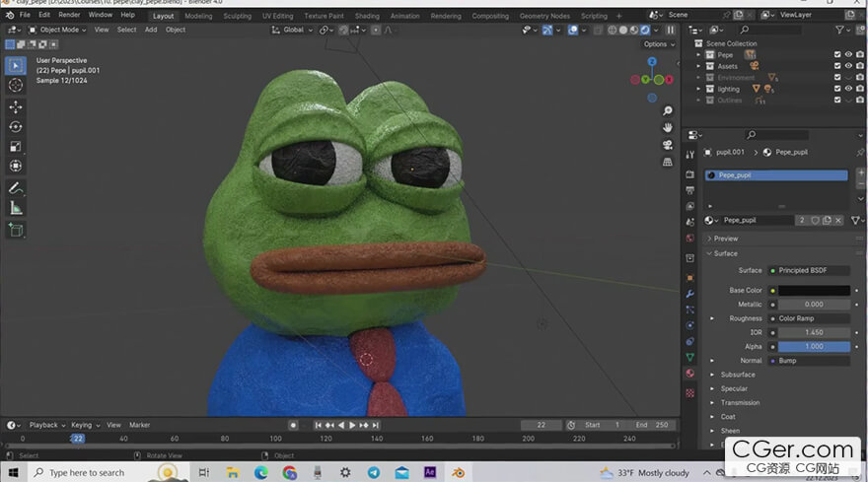
Task: Click the Principled BSDF surface button
Action: click(x=809, y=271)
